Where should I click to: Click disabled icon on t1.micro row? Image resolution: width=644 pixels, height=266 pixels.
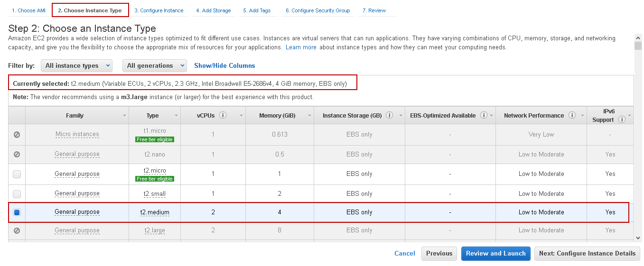pyautogui.click(x=17, y=135)
